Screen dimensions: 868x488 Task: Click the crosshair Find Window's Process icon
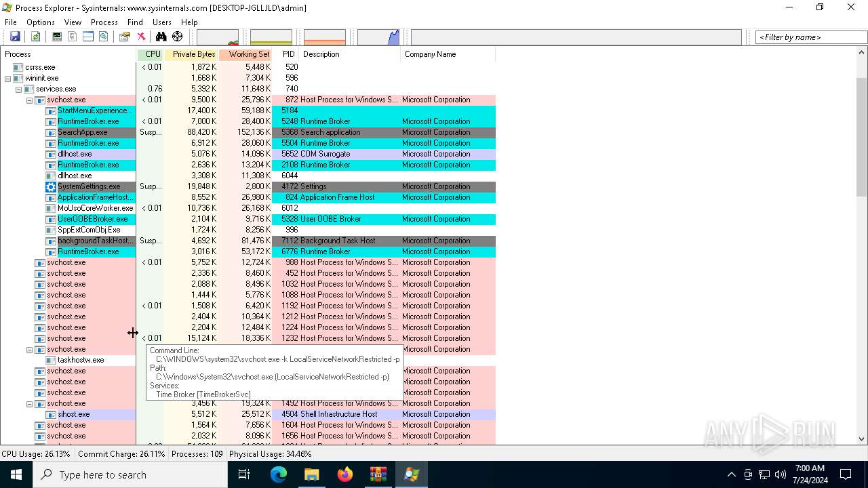(177, 37)
